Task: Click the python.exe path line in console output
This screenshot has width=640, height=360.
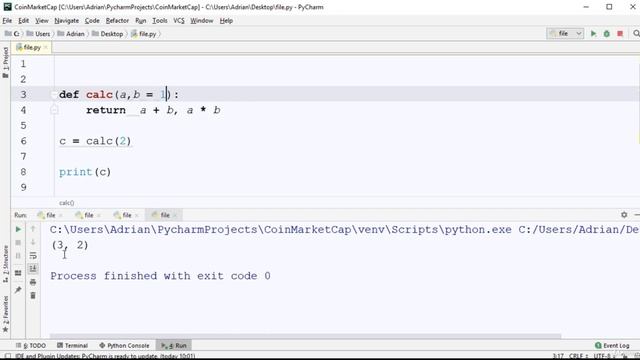Action: [344, 229]
